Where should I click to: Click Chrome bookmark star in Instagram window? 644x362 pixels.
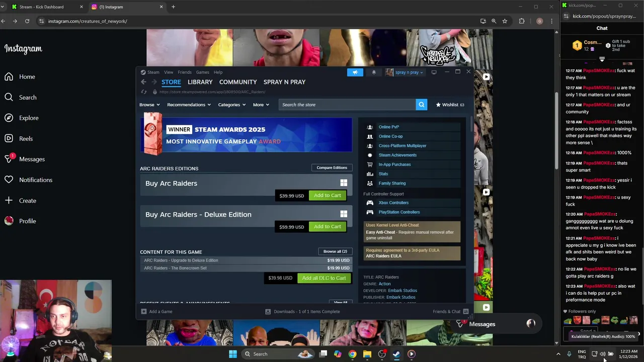(505, 21)
